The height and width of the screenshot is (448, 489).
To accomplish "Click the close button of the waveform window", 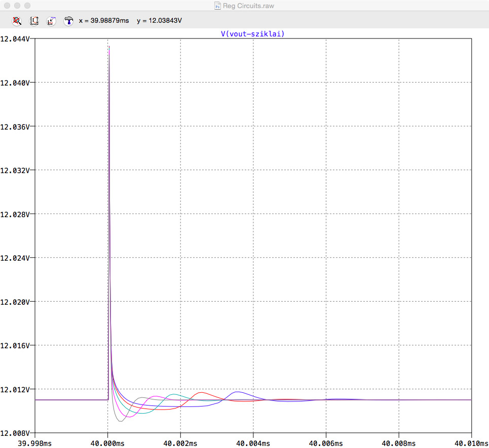I will (7, 6).
